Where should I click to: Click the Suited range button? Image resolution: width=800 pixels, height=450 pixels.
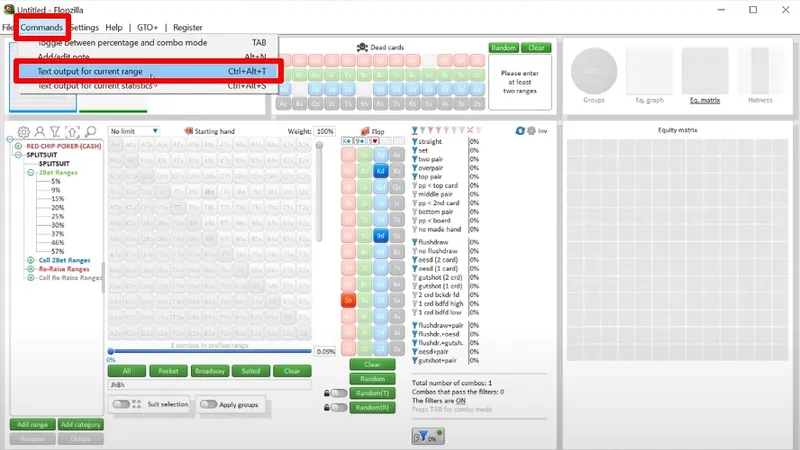click(x=251, y=371)
